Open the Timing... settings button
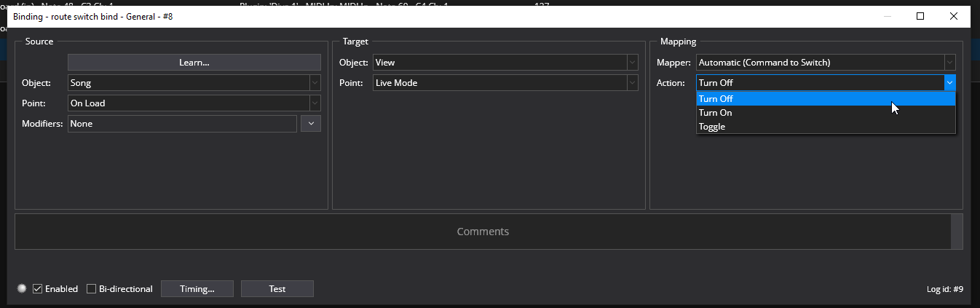This screenshot has width=980, height=308. [x=197, y=288]
